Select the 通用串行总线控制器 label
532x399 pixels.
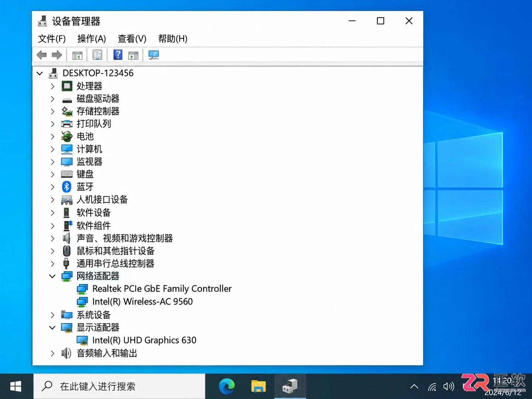[115, 264]
